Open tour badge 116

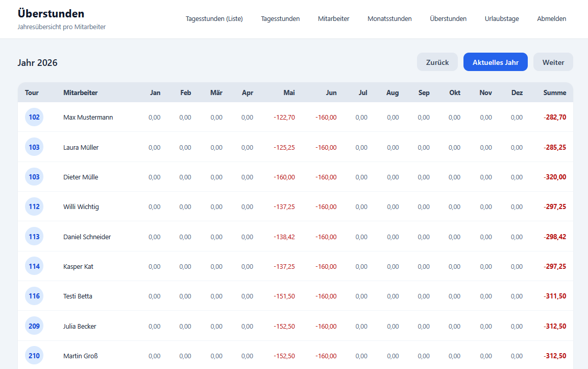pos(34,296)
